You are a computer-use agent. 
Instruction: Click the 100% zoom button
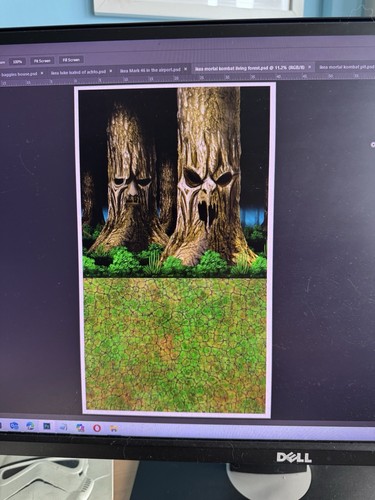[x=17, y=62]
